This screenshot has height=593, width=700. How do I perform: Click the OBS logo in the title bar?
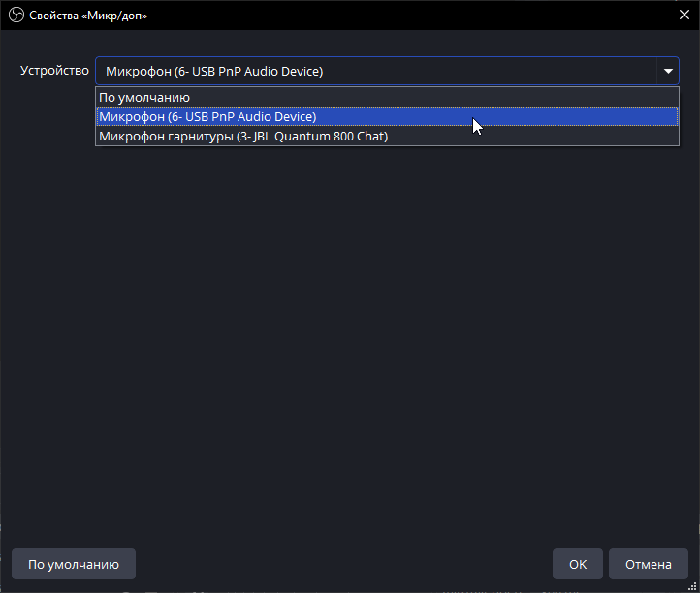15,16
